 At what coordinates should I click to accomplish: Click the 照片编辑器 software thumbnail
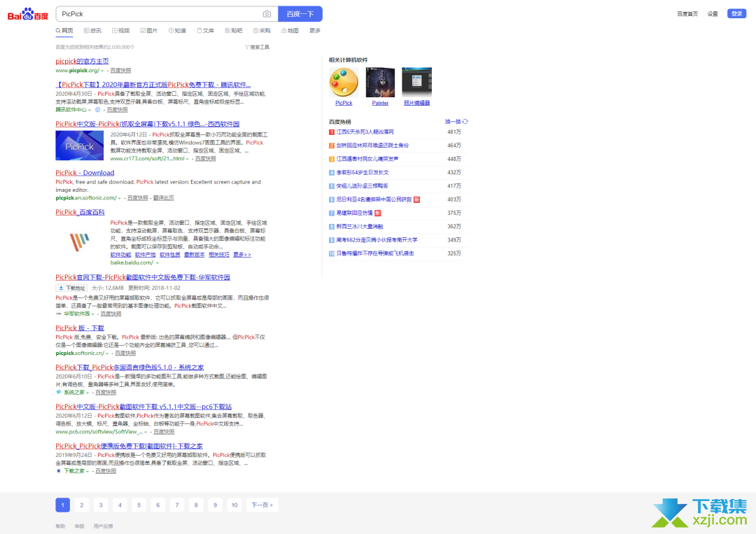(x=417, y=82)
